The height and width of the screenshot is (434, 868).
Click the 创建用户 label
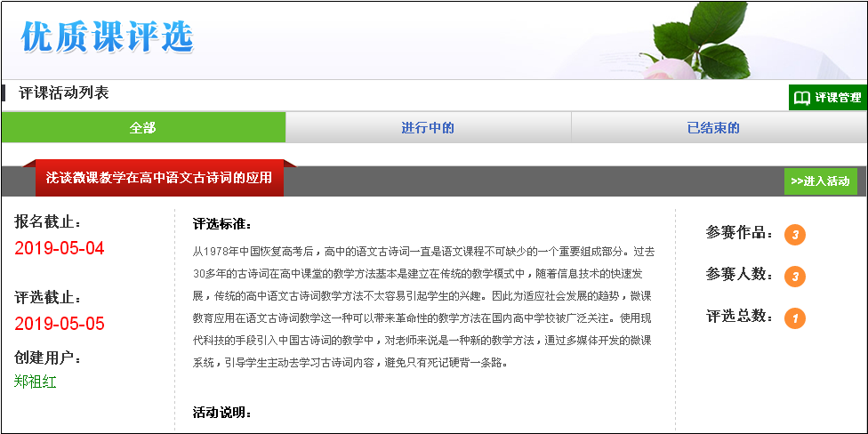click(x=48, y=358)
